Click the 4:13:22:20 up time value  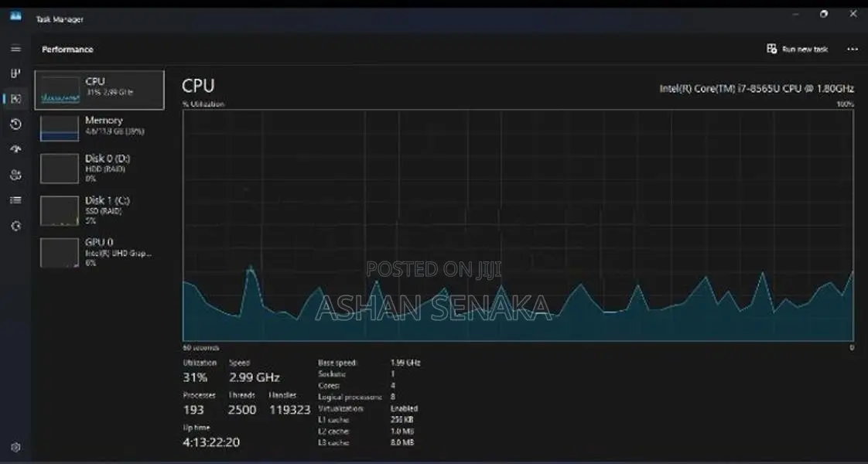(x=211, y=442)
